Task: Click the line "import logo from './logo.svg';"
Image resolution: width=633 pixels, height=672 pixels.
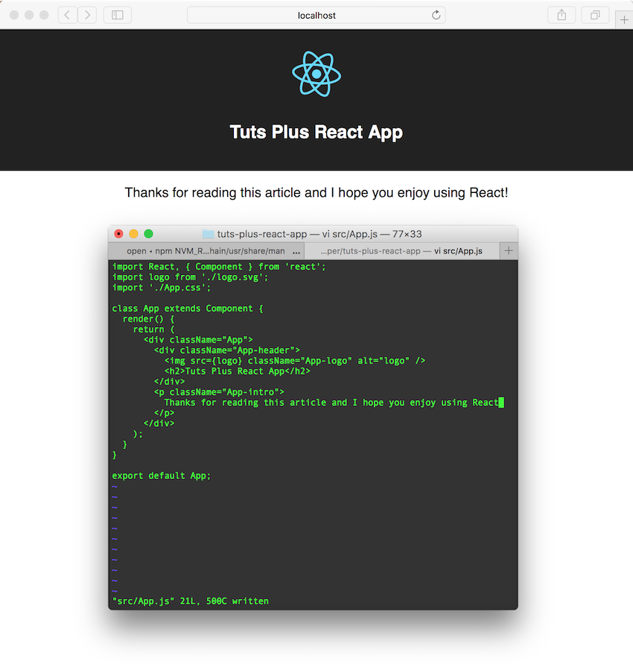Action: click(x=190, y=277)
